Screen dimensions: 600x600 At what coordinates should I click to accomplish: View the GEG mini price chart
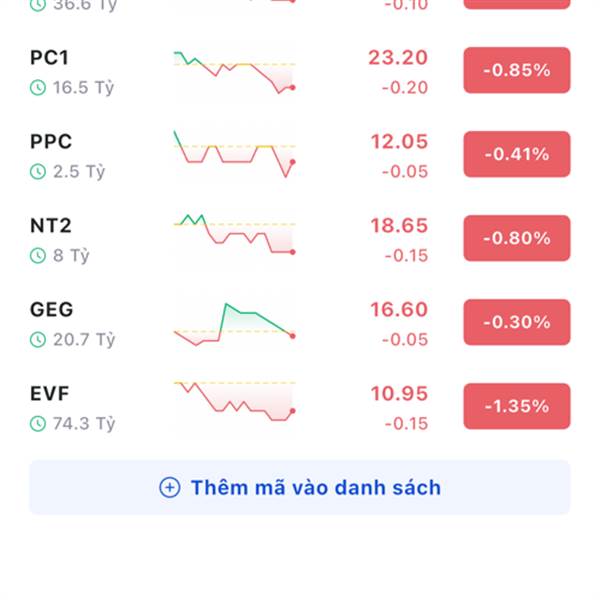tap(235, 324)
